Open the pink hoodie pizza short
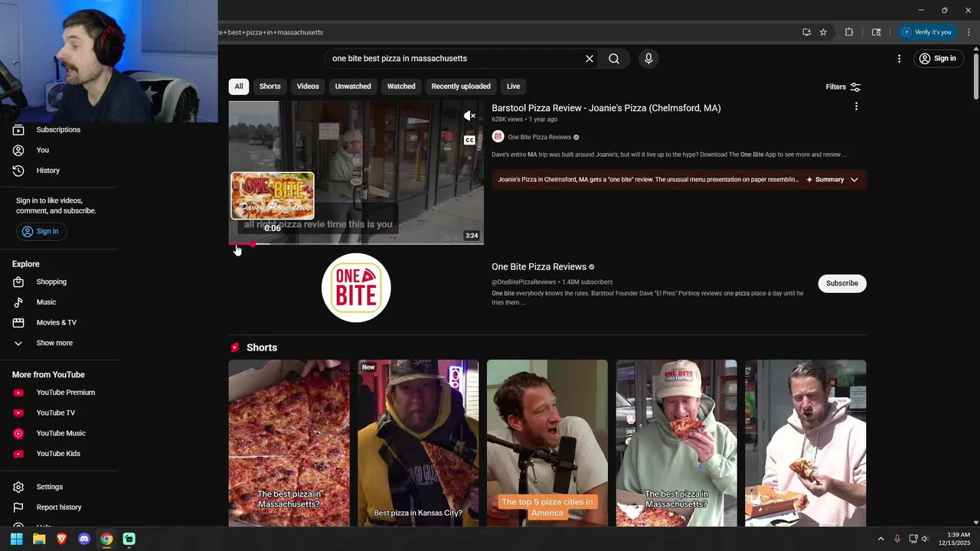980x551 pixels. [805, 443]
